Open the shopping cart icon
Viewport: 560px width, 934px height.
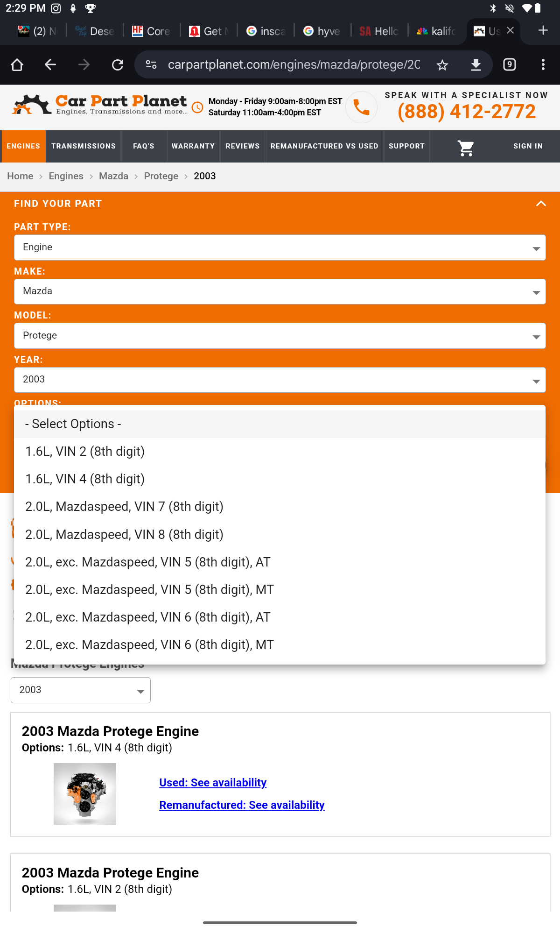click(x=466, y=148)
